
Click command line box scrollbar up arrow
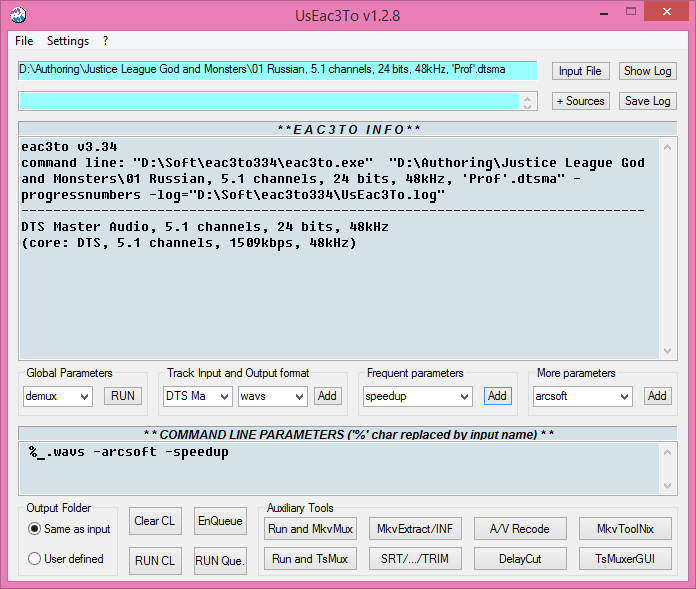click(x=667, y=452)
